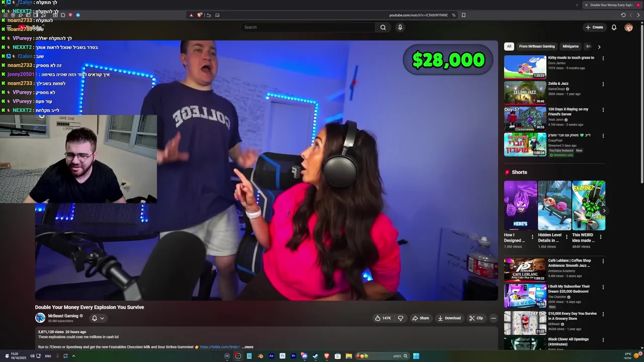Open options for Zelda & Jazz video

pyautogui.click(x=603, y=84)
